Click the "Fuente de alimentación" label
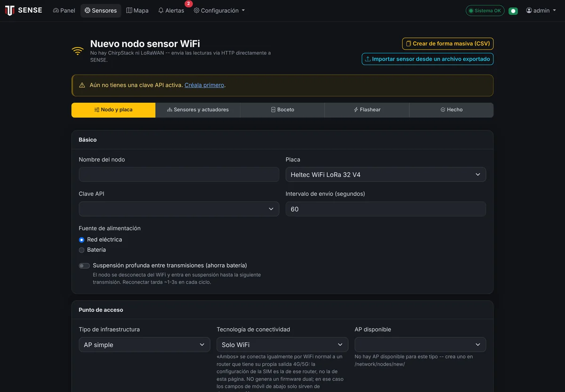This screenshot has width=565, height=392. [110, 228]
